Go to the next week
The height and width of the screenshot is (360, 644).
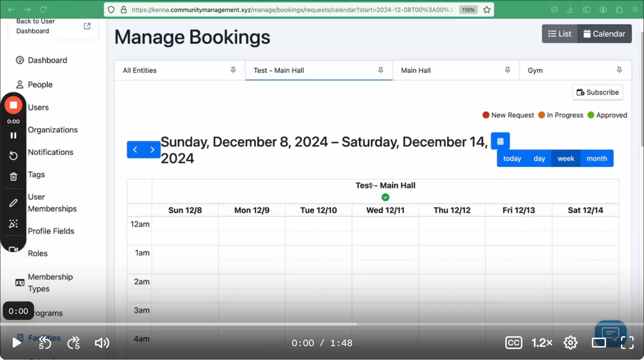point(152,149)
